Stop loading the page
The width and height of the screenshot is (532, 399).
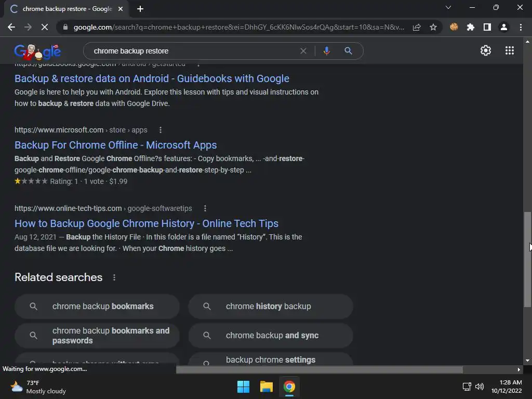coord(45,27)
